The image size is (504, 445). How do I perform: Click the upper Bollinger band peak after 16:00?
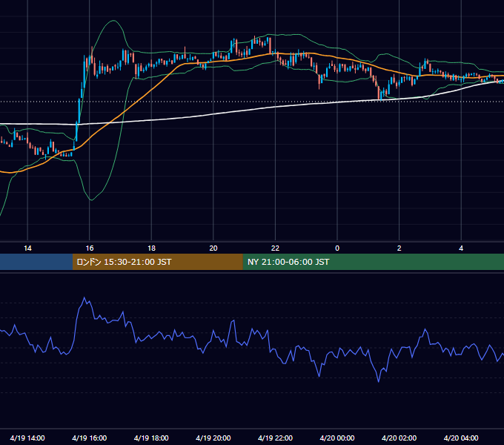pos(113,21)
